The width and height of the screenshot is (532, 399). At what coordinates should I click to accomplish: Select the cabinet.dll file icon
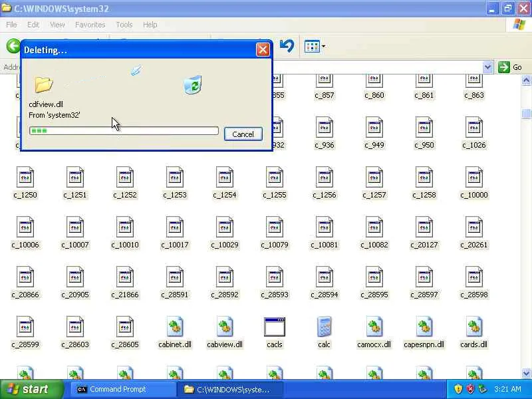175,327
